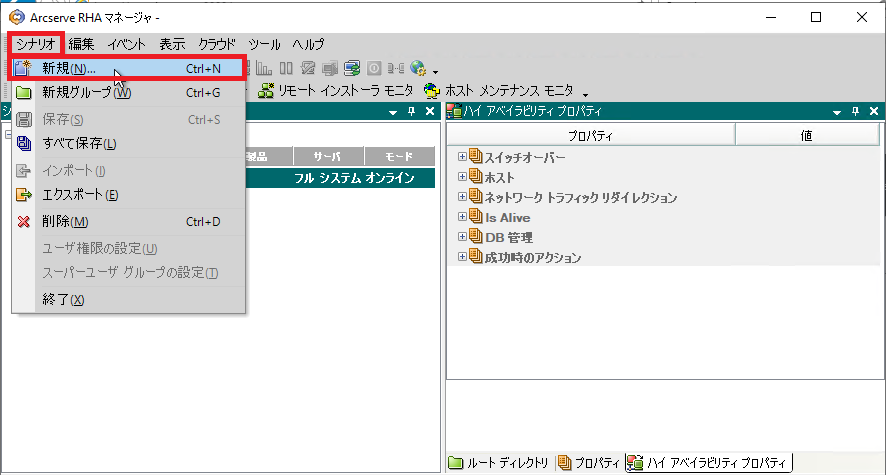Open the クラウド menu

216,44
